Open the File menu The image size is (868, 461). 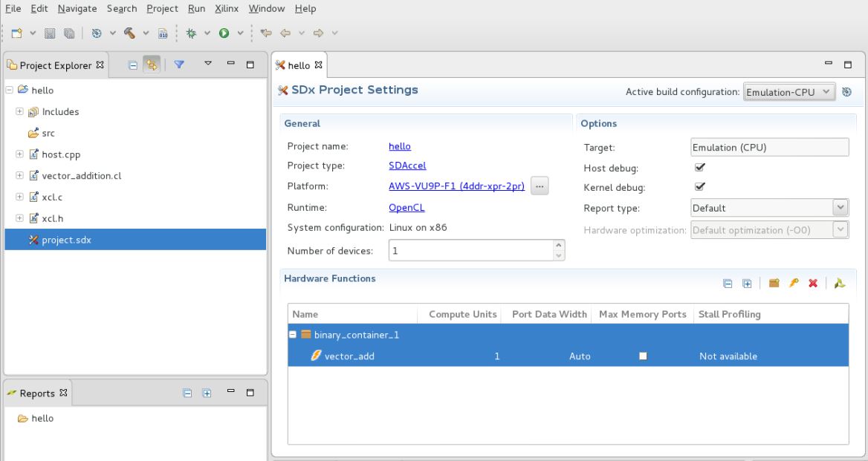[x=13, y=8]
